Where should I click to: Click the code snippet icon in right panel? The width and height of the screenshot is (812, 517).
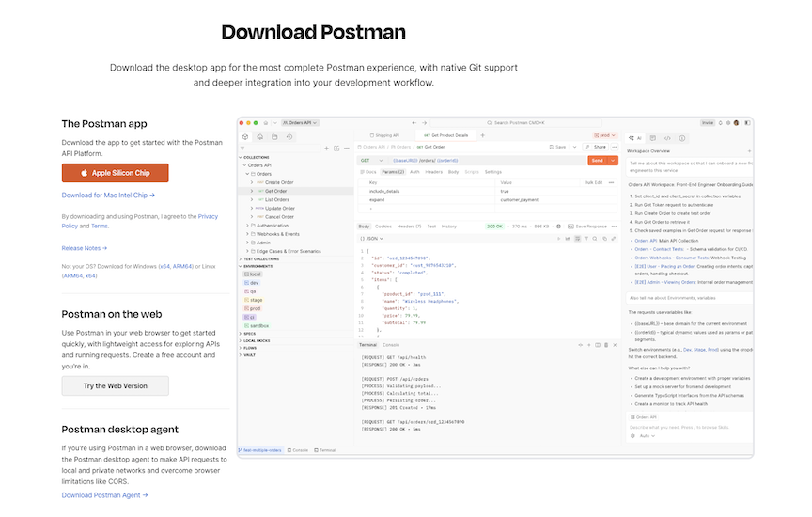[x=667, y=138]
